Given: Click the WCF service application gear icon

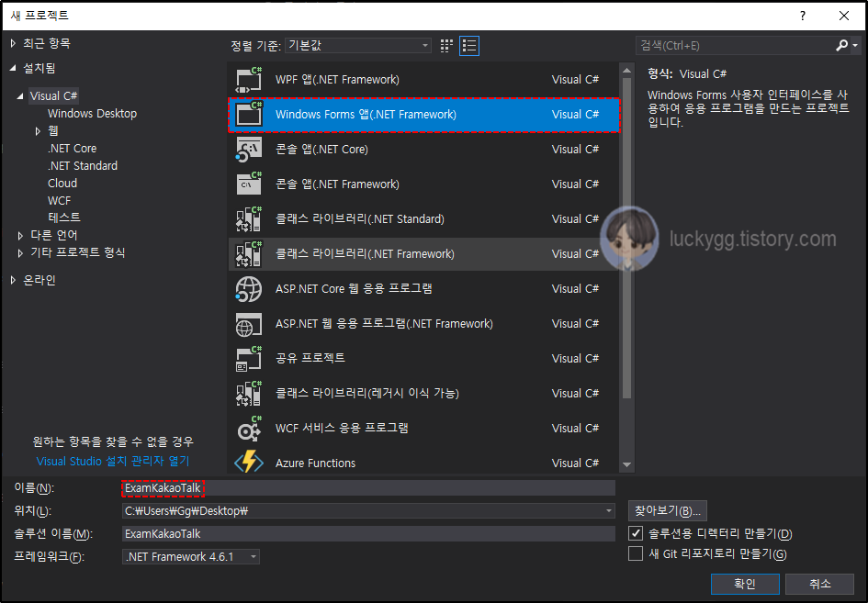Looking at the screenshot, I should [x=249, y=429].
